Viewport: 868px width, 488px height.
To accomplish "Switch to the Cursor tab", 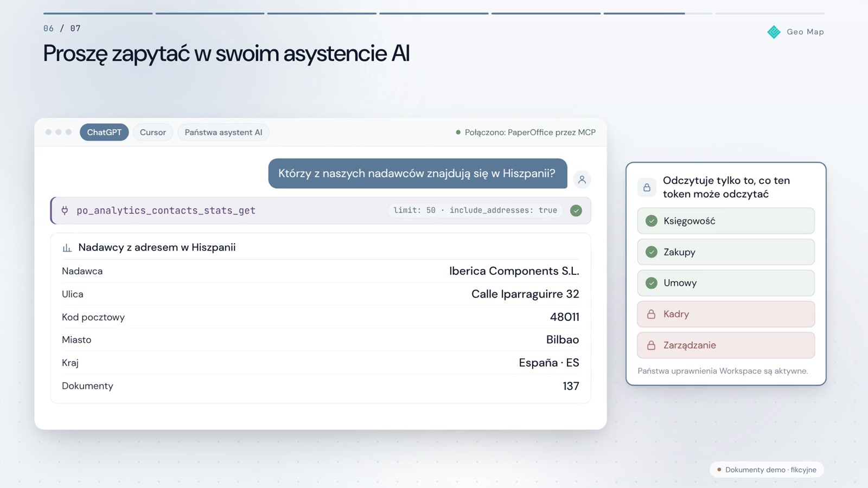I will click(153, 132).
